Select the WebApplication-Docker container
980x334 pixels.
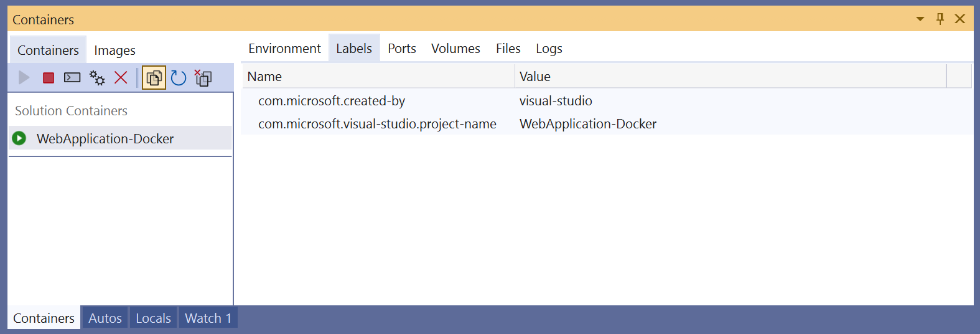(x=121, y=138)
